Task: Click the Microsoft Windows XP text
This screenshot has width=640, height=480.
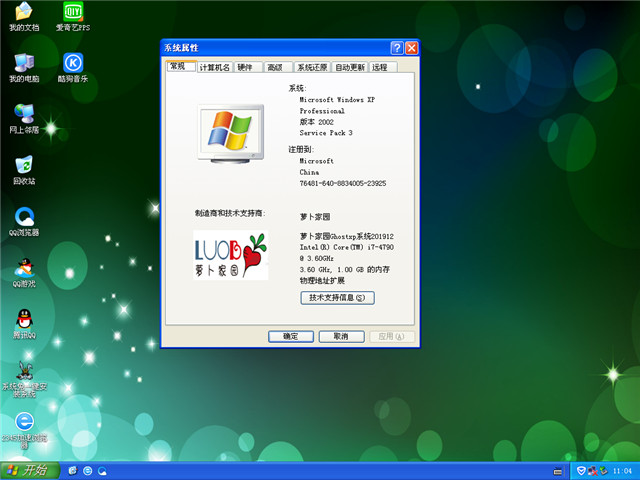Action: (337, 100)
